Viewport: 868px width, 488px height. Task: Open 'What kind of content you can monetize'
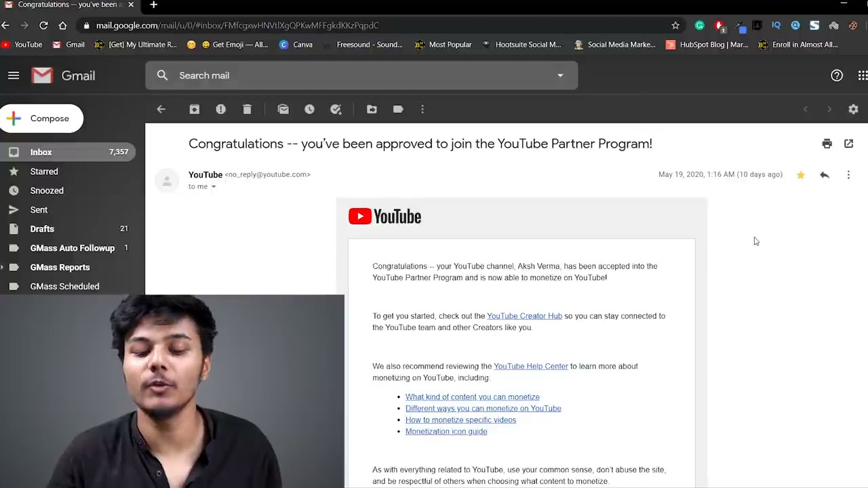pos(473,397)
